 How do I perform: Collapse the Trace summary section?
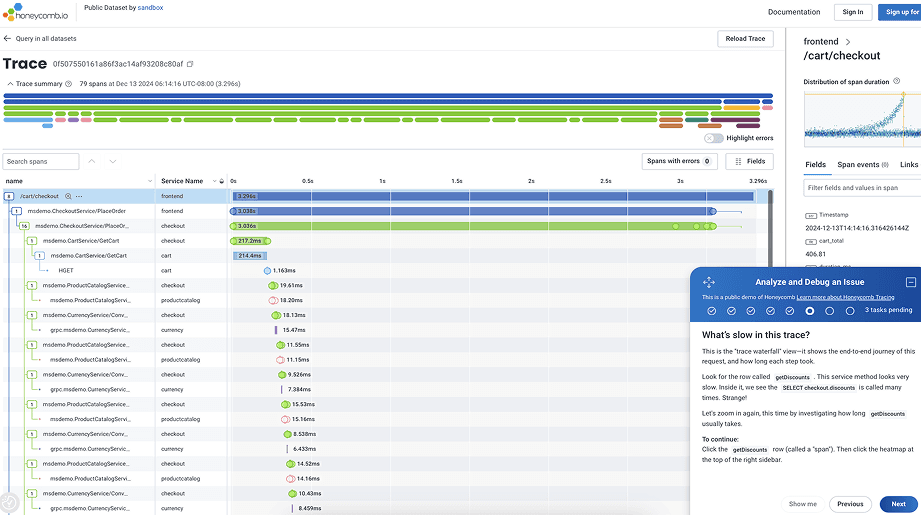(10, 84)
